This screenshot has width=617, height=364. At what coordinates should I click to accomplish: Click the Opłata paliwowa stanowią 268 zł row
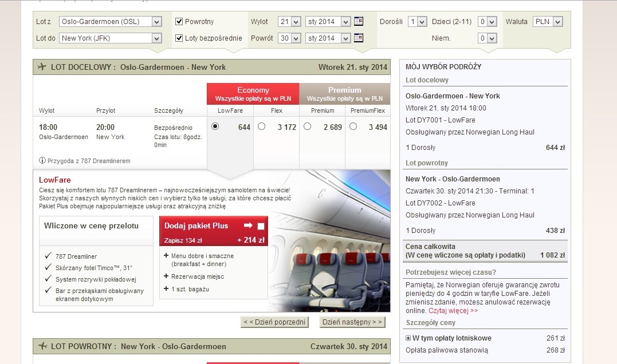(485, 350)
